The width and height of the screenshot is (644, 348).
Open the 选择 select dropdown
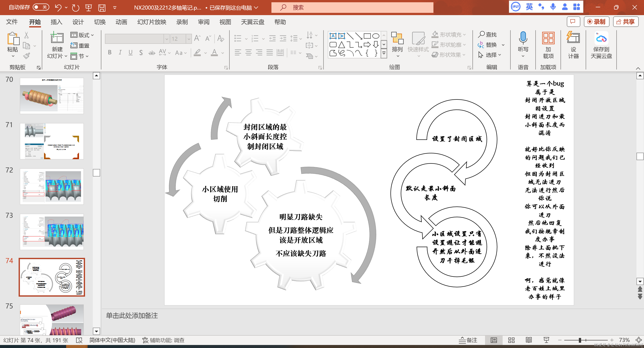(x=490, y=55)
